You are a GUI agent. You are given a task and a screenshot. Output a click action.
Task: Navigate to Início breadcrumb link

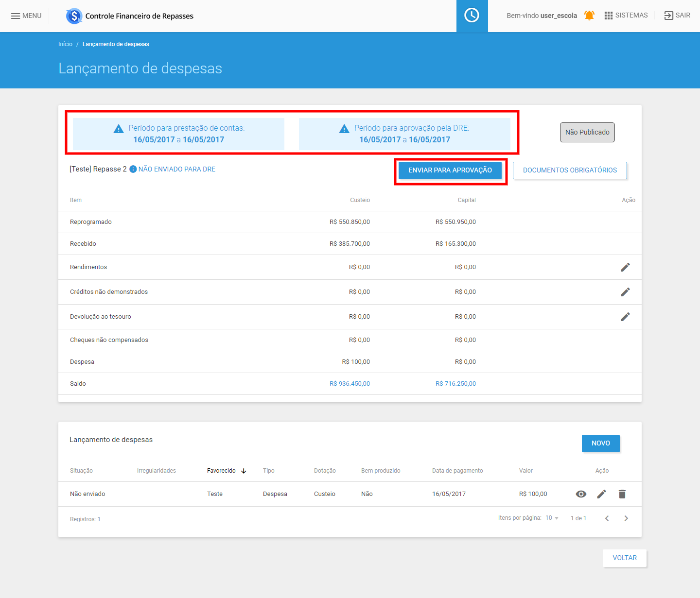coord(65,44)
